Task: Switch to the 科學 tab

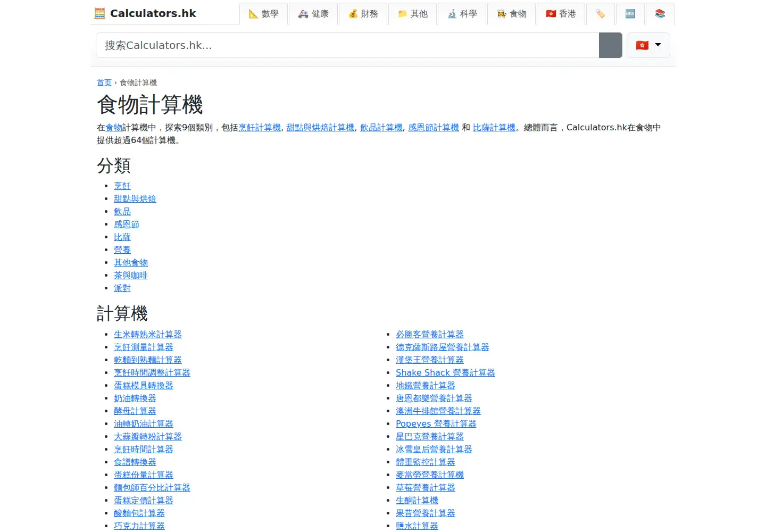Action: pos(462,14)
